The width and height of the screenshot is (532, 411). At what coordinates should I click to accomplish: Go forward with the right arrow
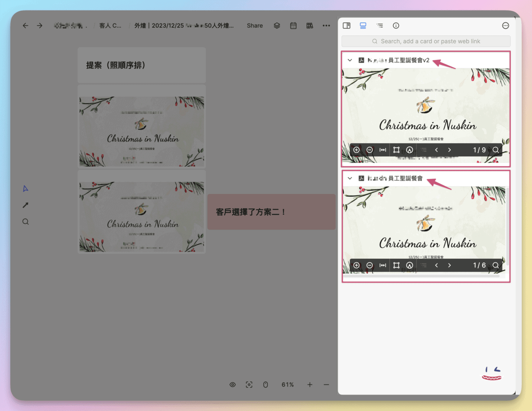click(x=39, y=26)
